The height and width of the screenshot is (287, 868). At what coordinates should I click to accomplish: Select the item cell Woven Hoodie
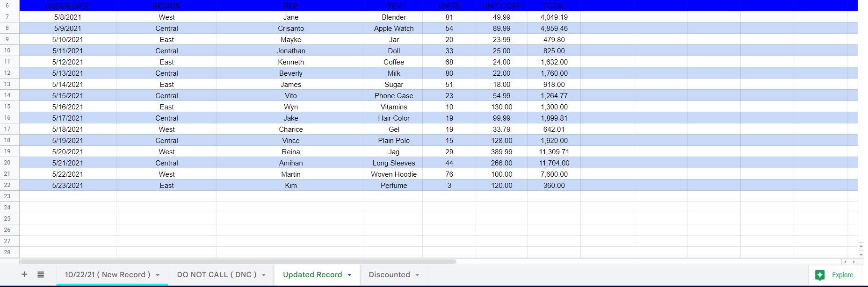[x=394, y=174]
